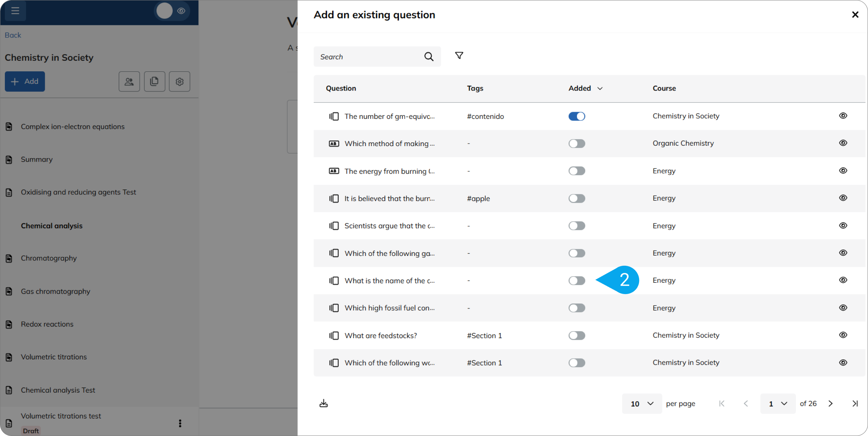Open course settings gear icon
The height and width of the screenshot is (436, 868).
(179, 82)
